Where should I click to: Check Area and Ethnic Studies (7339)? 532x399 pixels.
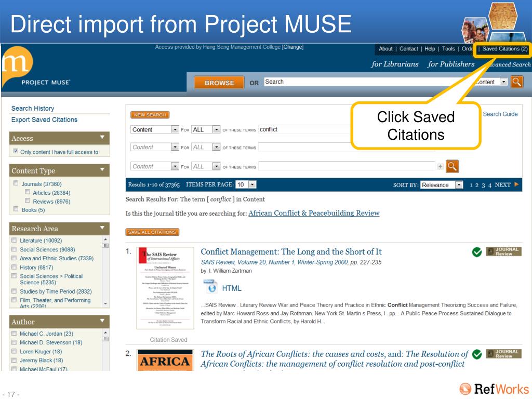pyautogui.click(x=14, y=258)
